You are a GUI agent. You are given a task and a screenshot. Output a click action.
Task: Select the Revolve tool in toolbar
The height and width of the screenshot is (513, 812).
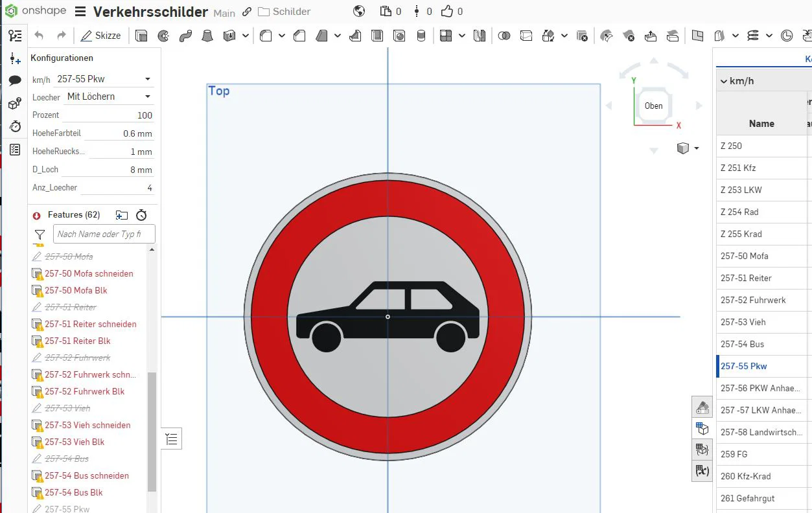pos(163,36)
